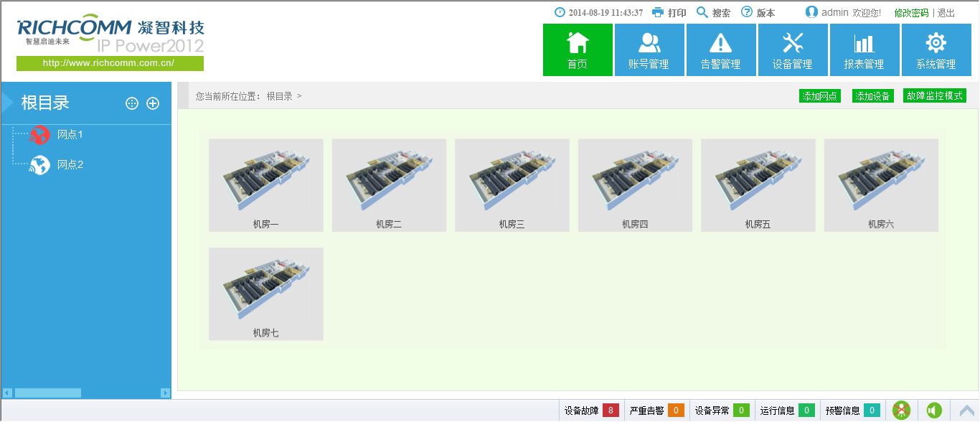980x422 pixels.
Task: Click the 系统管理 settings gear icon
Action: pos(936,50)
